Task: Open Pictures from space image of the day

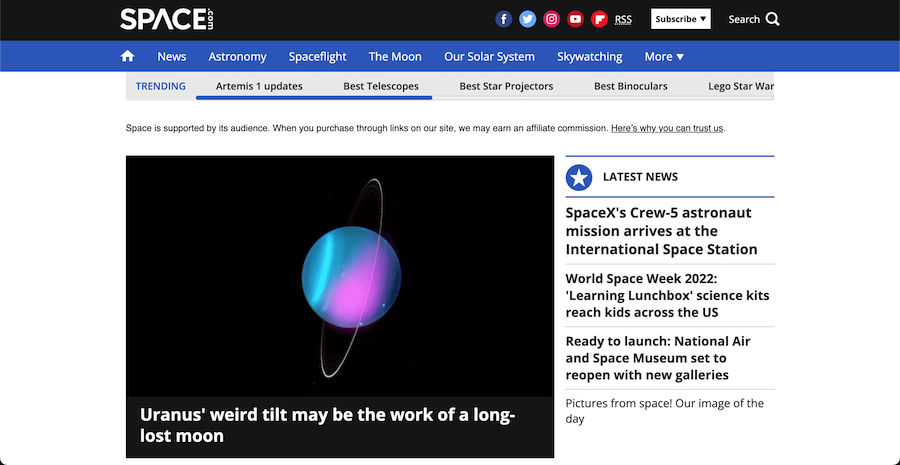Action: 665,411
